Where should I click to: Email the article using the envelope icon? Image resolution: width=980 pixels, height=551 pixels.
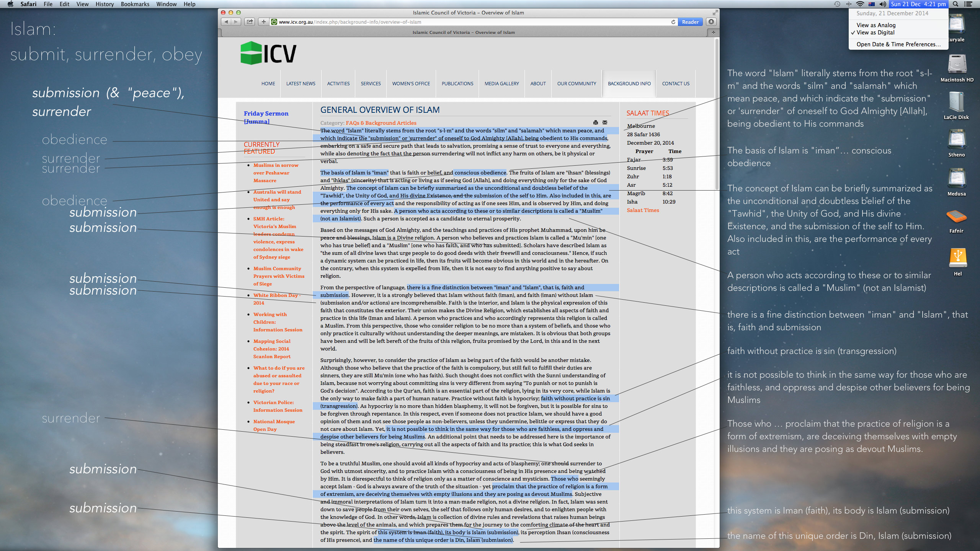click(x=605, y=122)
